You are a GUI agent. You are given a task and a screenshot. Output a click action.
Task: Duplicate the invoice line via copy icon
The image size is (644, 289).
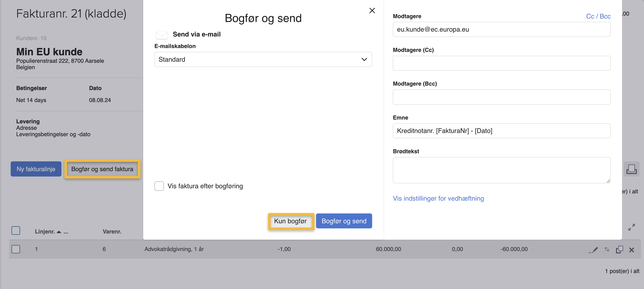coord(619,249)
